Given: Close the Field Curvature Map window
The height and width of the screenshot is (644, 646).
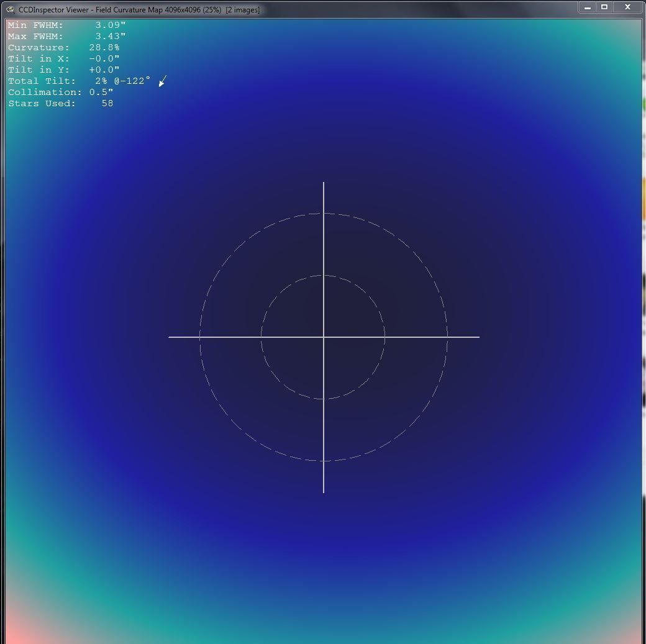Looking at the screenshot, I should [x=628, y=7].
